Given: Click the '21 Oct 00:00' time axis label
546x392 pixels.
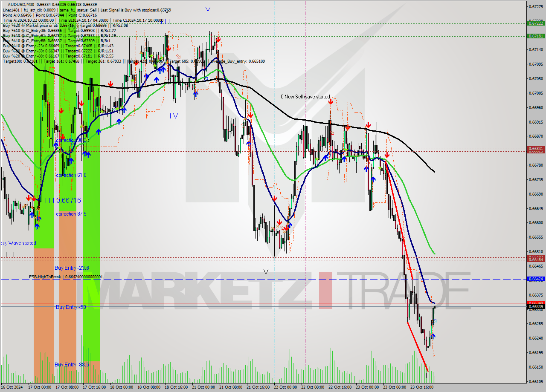Looking at the screenshot, I should (203, 387).
